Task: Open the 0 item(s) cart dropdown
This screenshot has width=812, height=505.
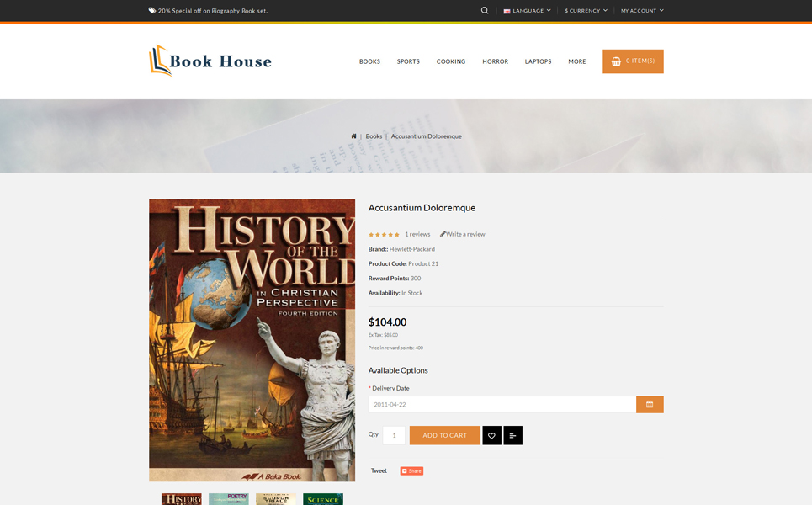Action: tap(633, 61)
